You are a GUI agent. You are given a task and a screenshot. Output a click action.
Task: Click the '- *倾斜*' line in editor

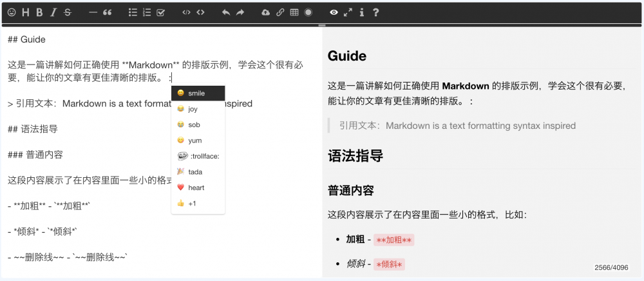click(43, 232)
